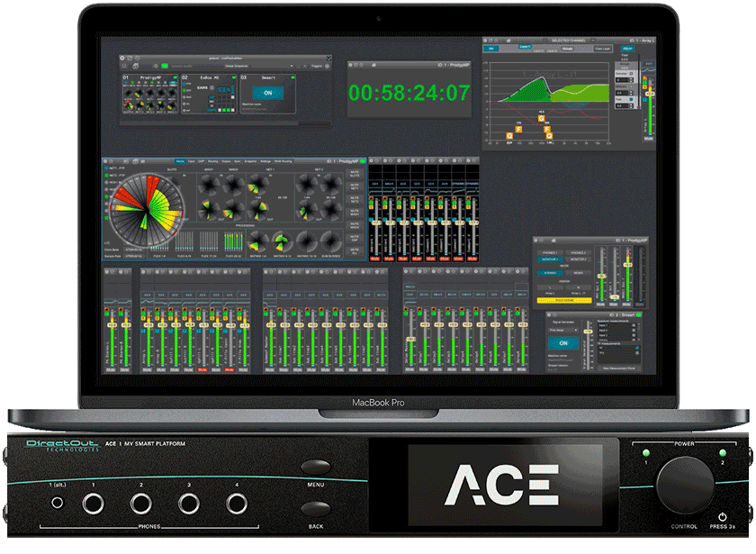The image size is (756, 554).
Task: Click the MENU button on the ACE unit
Action: pos(316,468)
